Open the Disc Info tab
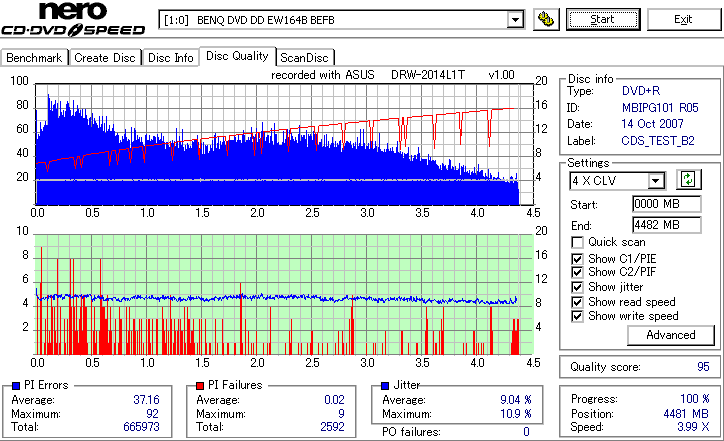The image size is (724, 441). (x=170, y=58)
